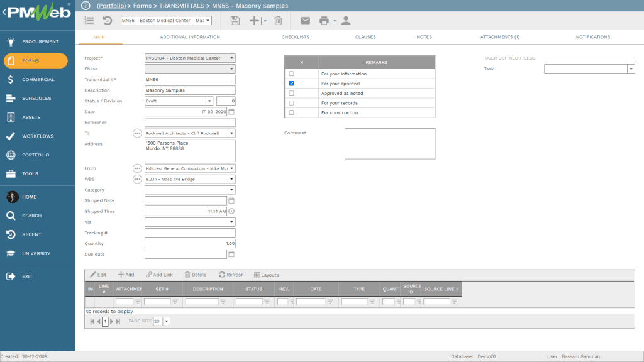Open the Date calendar picker icon
This screenshot has height=362, width=644.
tap(231, 112)
